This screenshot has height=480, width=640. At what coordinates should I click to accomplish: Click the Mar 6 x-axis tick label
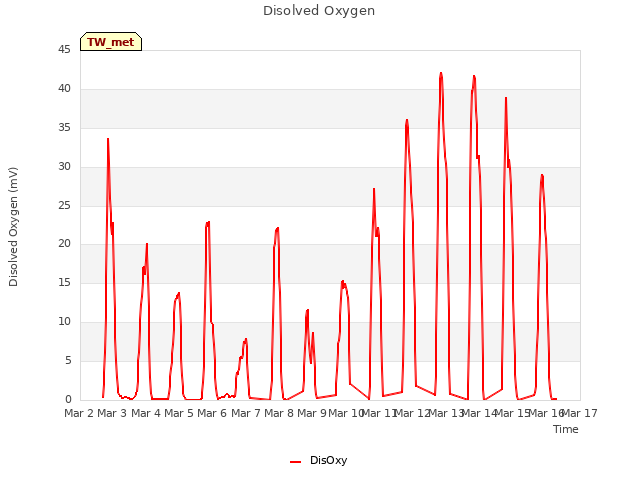click(212, 413)
